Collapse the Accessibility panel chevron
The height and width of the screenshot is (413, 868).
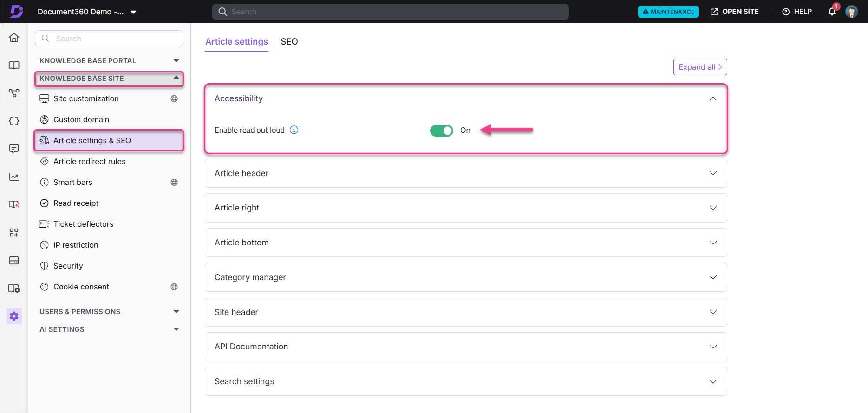pos(713,98)
